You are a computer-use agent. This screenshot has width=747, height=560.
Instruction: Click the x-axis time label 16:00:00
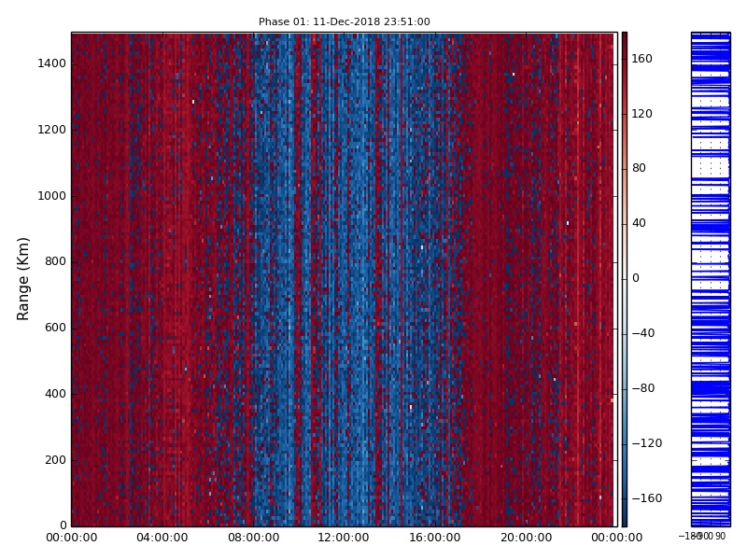[x=435, y=538]
